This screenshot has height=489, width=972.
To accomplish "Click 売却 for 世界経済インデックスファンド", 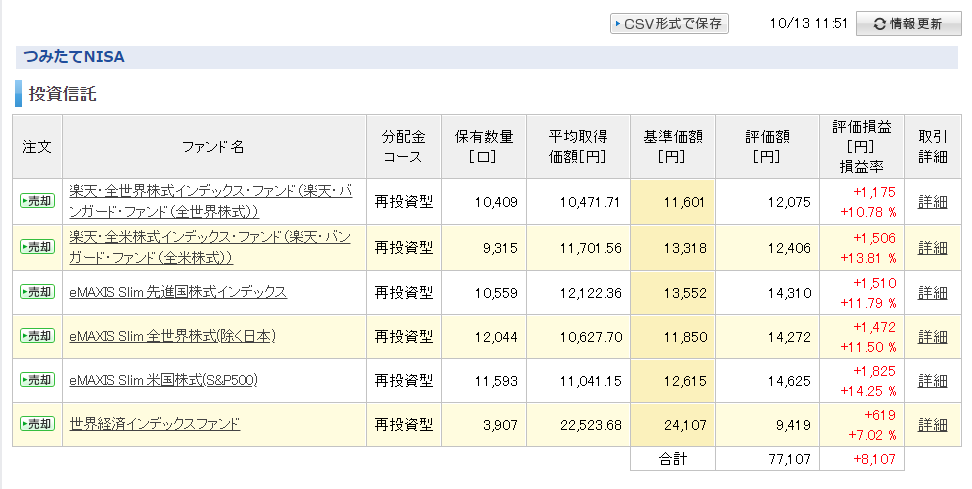I will (x=37, y=424).
